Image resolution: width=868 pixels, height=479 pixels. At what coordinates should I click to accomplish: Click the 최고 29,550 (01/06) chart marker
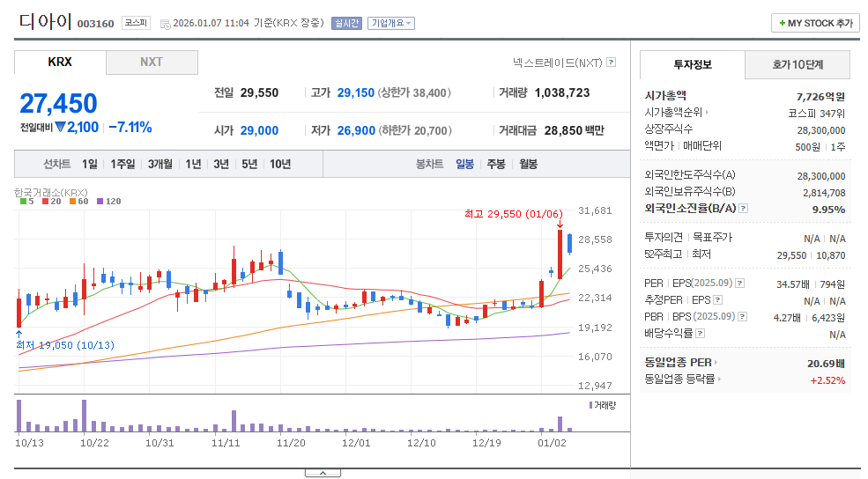click(513, 214)
